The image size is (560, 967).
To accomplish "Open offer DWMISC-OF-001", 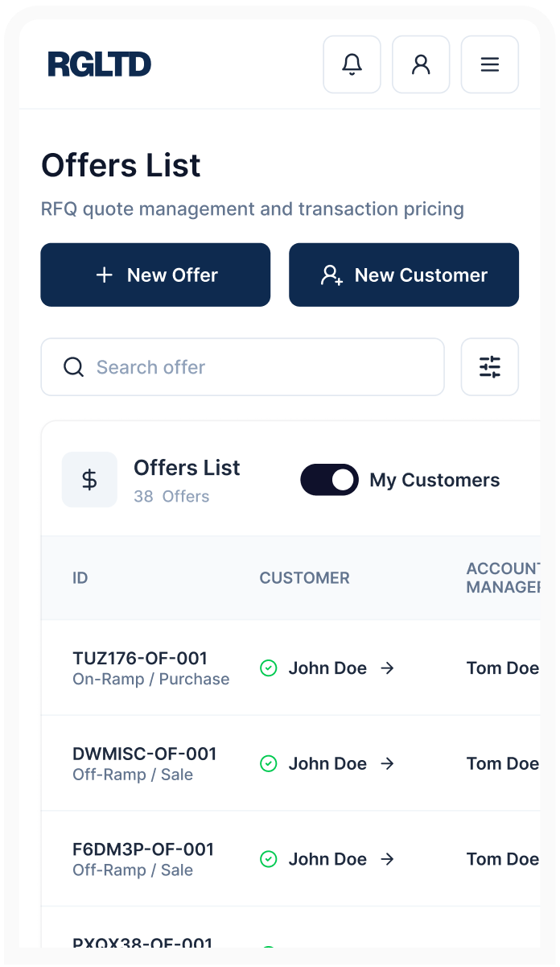I will point(145,754).
